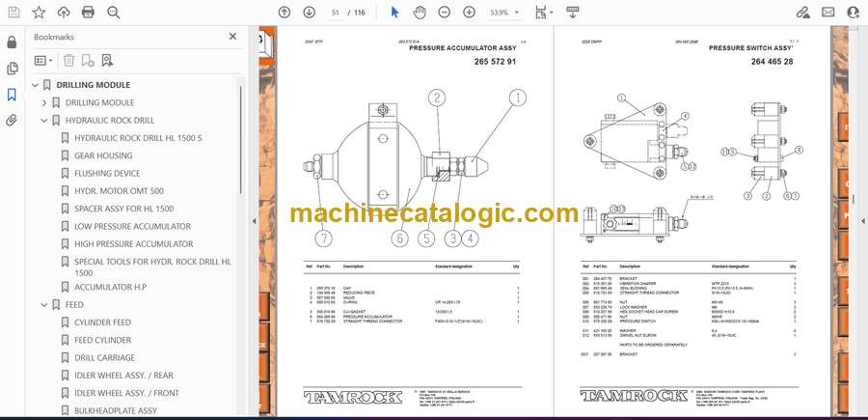Screen dimensions: 868x420
Task: Open the find text magnifier
Action: pos(114,13)
